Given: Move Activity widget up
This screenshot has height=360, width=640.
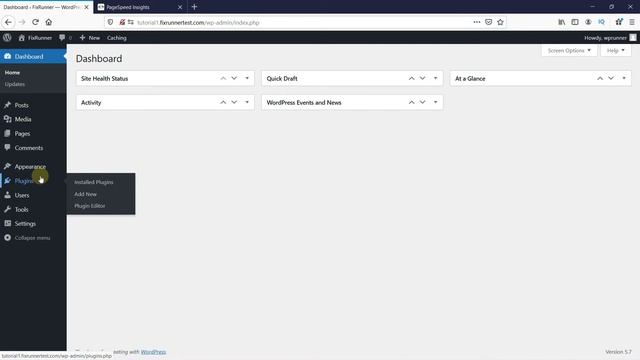Looking at the screenshot, I should 223,102.
